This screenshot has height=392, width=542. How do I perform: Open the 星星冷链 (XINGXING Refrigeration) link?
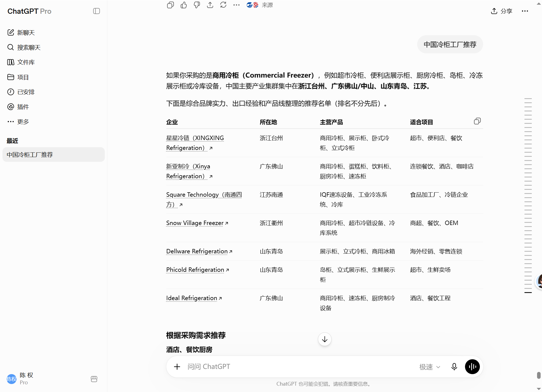pos(195,143)
